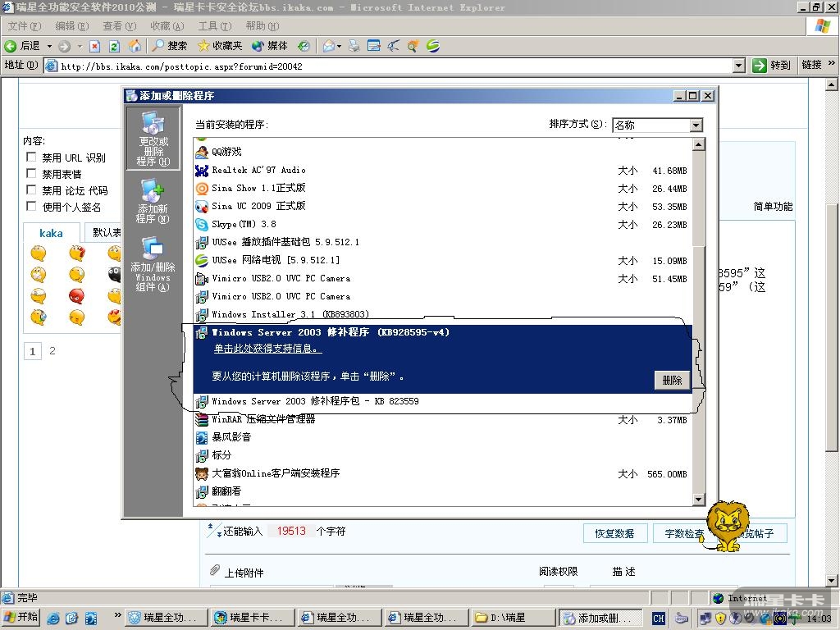Click page scrollbar up arrow in IE

click(x=832, y=84)
